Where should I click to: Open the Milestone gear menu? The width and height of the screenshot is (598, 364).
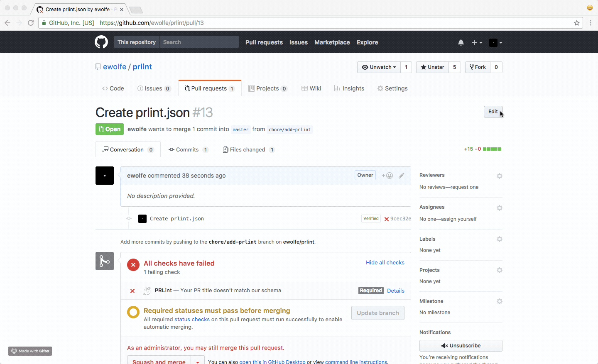pos(500,301)
